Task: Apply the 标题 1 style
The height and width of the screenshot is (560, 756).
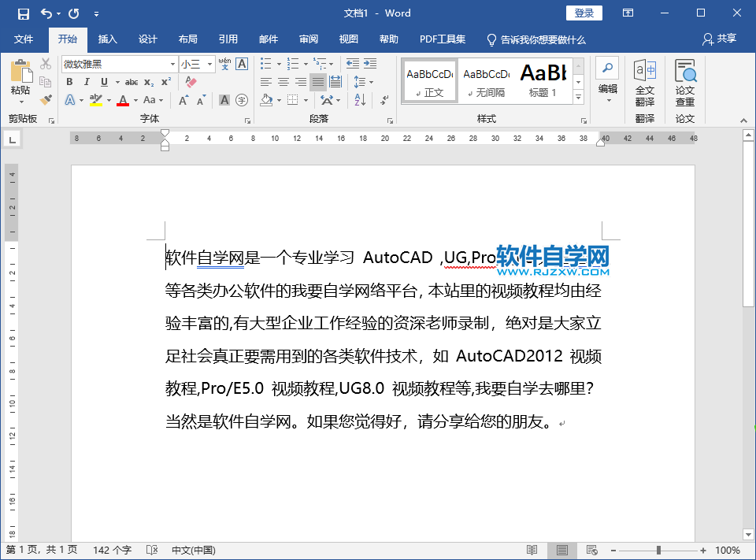Action: 543,81
